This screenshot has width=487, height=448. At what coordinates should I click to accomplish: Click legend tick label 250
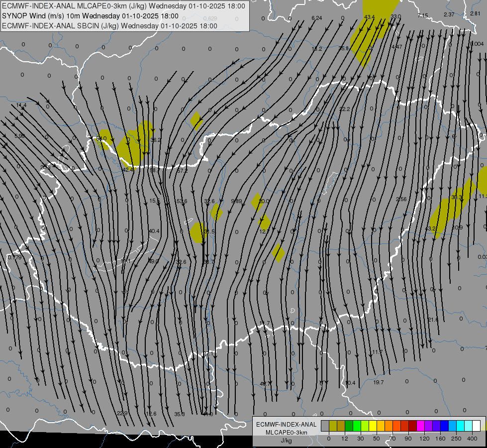pyautogui.click(x=456, y=439)
